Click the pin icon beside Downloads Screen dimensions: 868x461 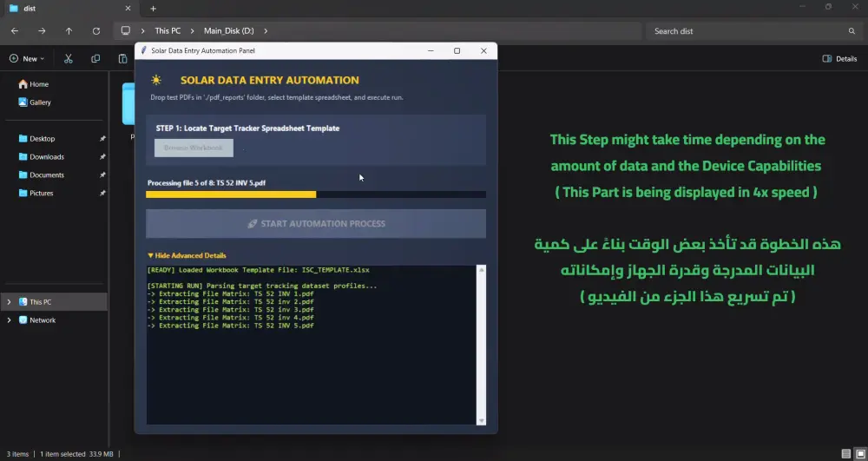click(102, 157)
